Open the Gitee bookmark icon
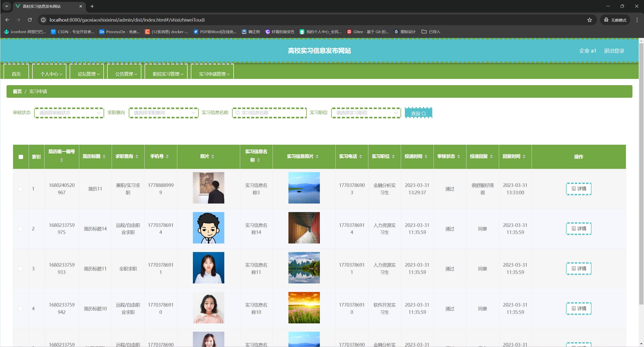 click(x=349, y=32)
